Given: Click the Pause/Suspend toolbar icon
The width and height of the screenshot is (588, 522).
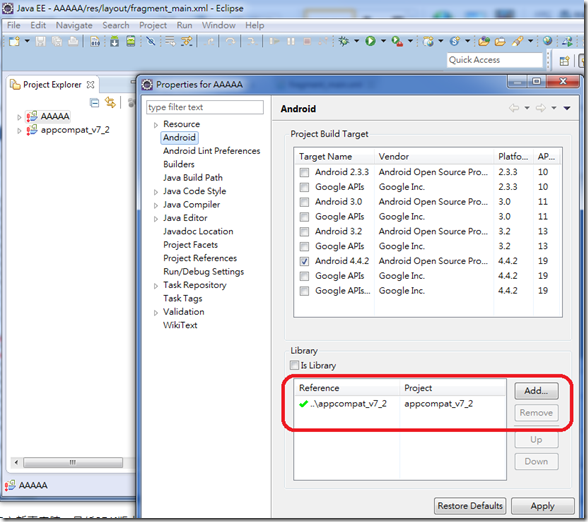Looking at the screenshot, I should coord(291,41).
